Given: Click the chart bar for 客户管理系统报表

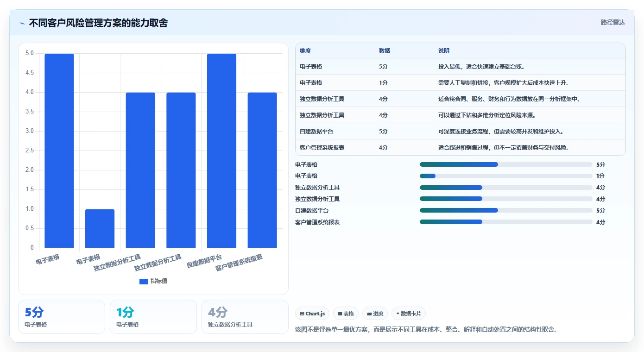Looking at the screenshot, I should (262, 170).
